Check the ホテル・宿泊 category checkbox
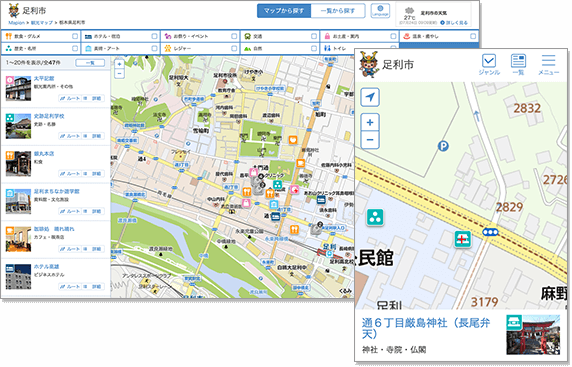This screenshot has height=367, width=572. (154, 36)
